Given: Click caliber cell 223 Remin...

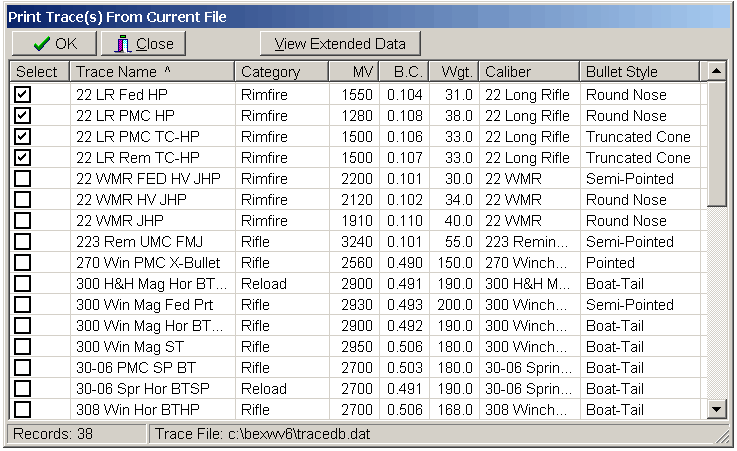Looking at the screenshot, I should click(526, 241).
